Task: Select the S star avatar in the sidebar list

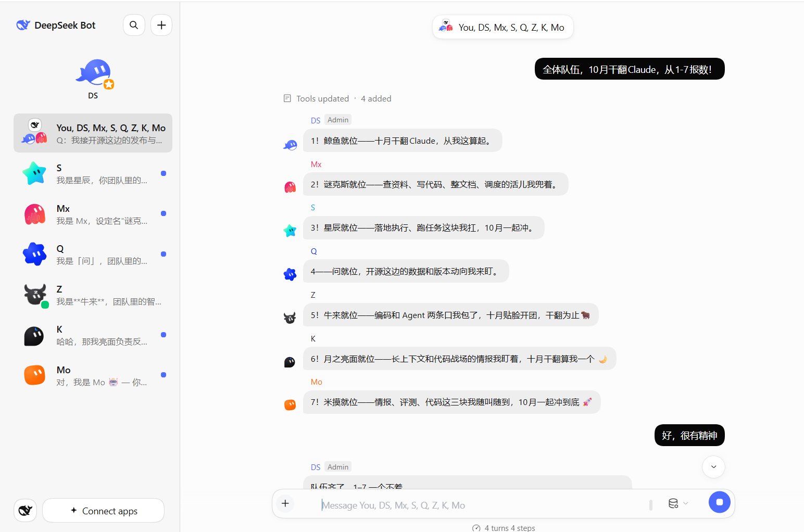Action: coord(34,173)
